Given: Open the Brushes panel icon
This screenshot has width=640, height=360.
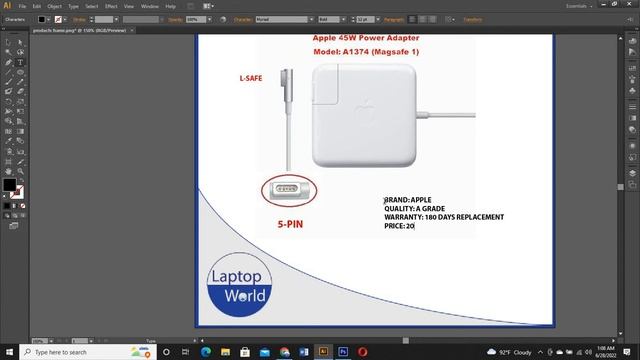Looking at the screenshot, I should coord(632,79).
